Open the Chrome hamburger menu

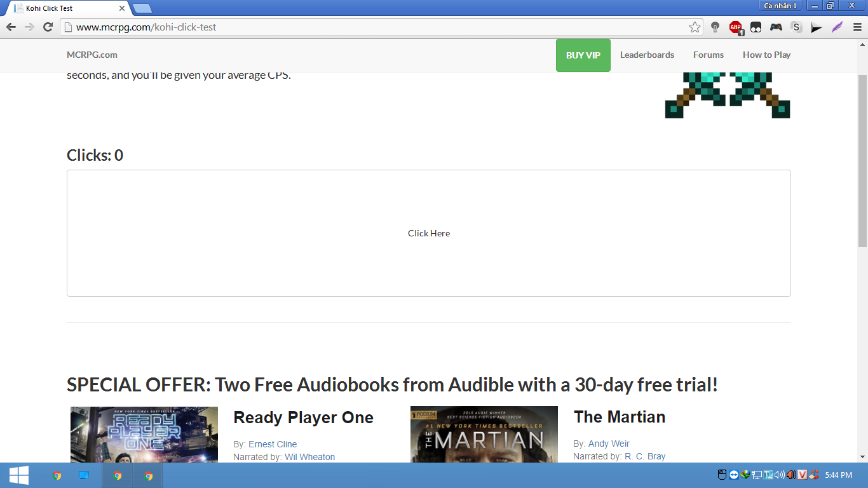(857, 27)
